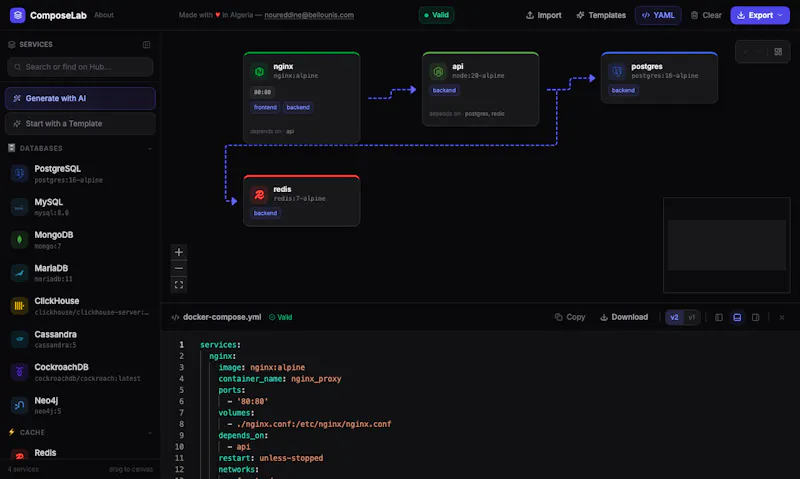The image size is (800, 479).
Task: Click the '4 services' status text
Action: (23, 469)
